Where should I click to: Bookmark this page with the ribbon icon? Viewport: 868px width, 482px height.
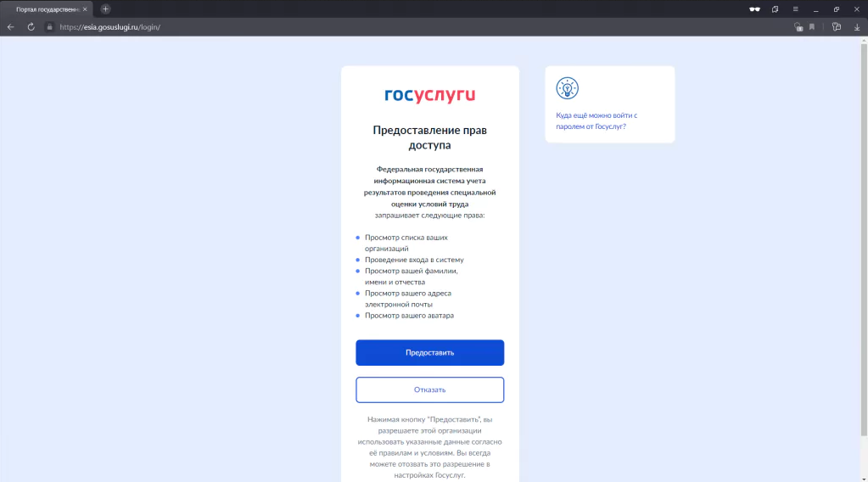(812, 27)
